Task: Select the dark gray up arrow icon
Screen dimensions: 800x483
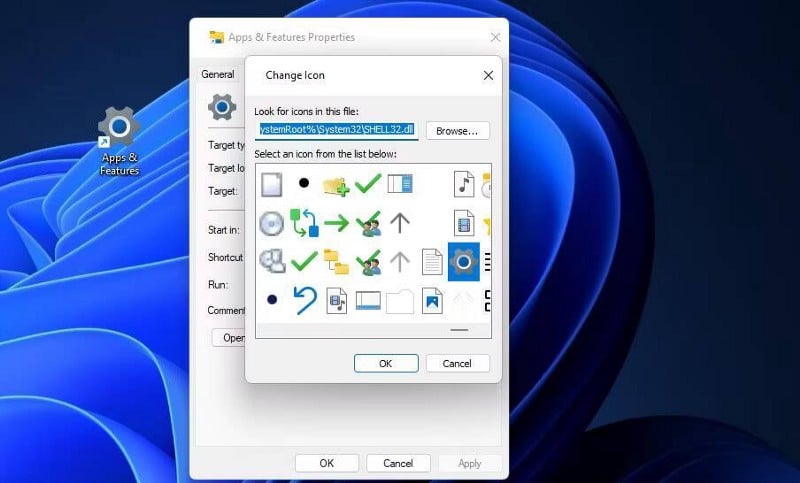Action: pyautogui.click(x=399, y=223)
